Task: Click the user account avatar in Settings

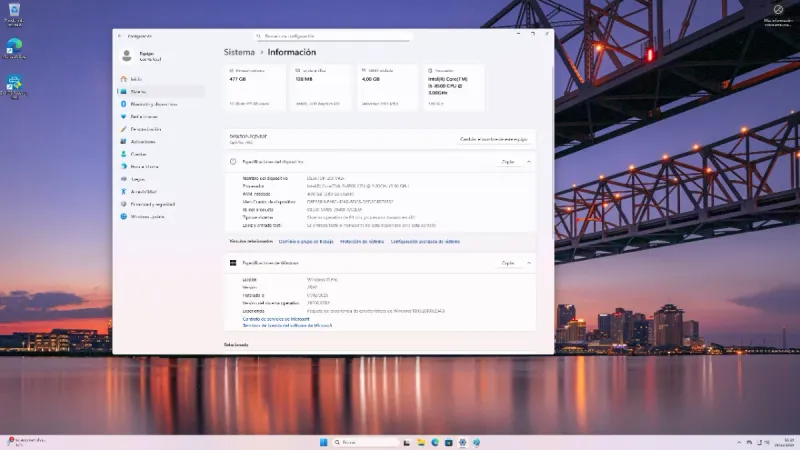Action: tap(127, 56)
